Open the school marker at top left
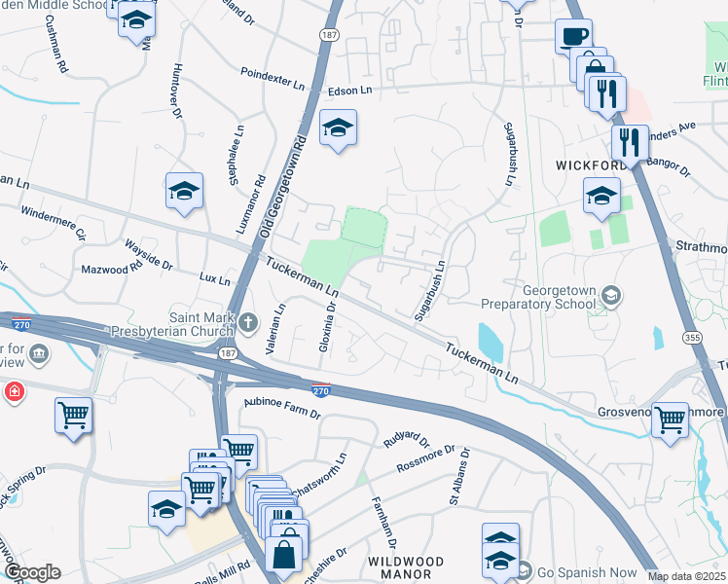Image resolution: width=728 pixels, height=584 pixels. click(x=136, y=22)
